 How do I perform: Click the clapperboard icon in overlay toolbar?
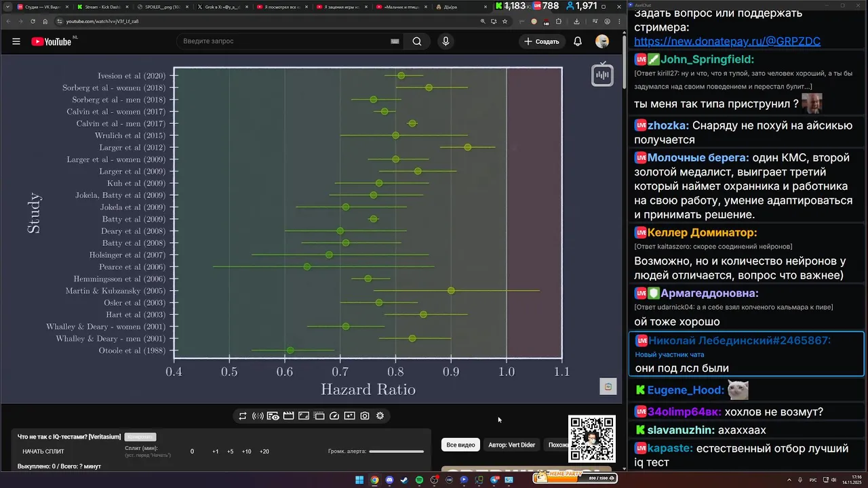tap(288, 416)
